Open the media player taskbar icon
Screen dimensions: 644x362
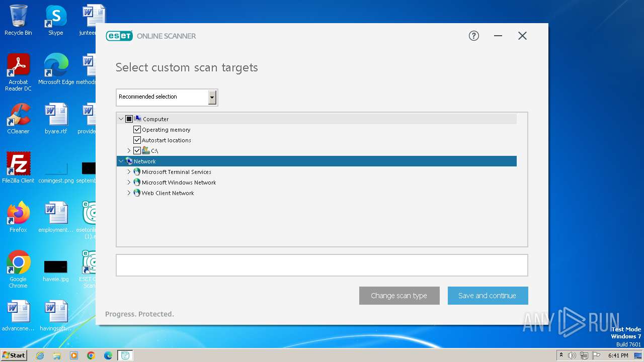74,355
